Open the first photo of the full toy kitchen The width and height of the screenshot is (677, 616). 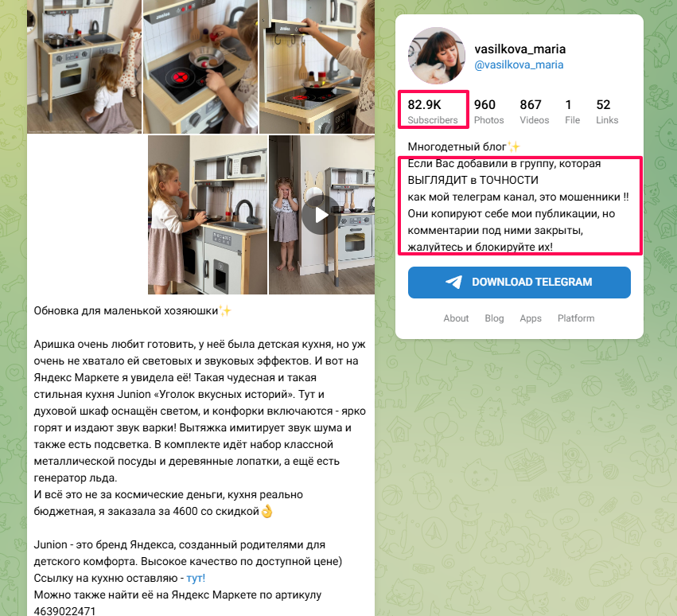coord(84,67)
